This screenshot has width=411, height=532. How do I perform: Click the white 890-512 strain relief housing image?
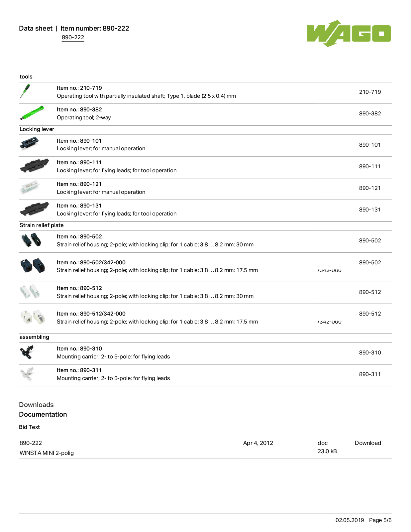click(30, 292)
